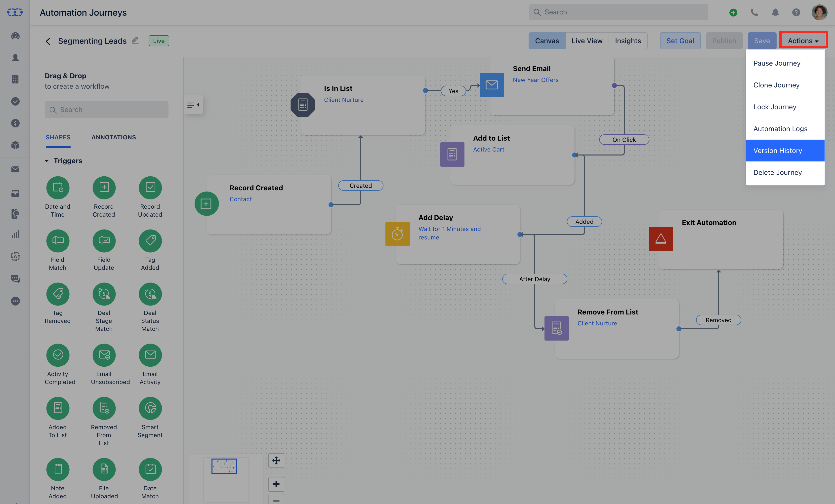
Task: Select the Deal Status Match trigger
Action: pyautogui.click(x=150, y=294)
